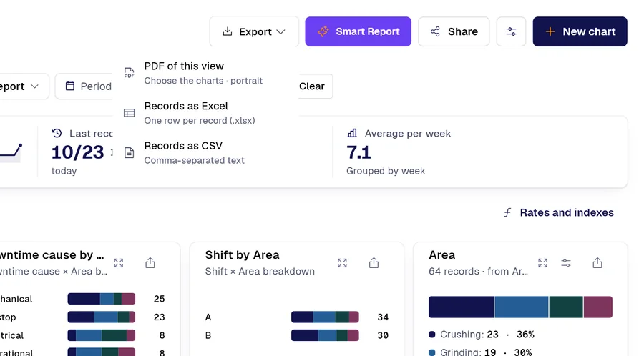Click the PDF file icon
This screenshot has height=356, width=644.
click(129, 73)
